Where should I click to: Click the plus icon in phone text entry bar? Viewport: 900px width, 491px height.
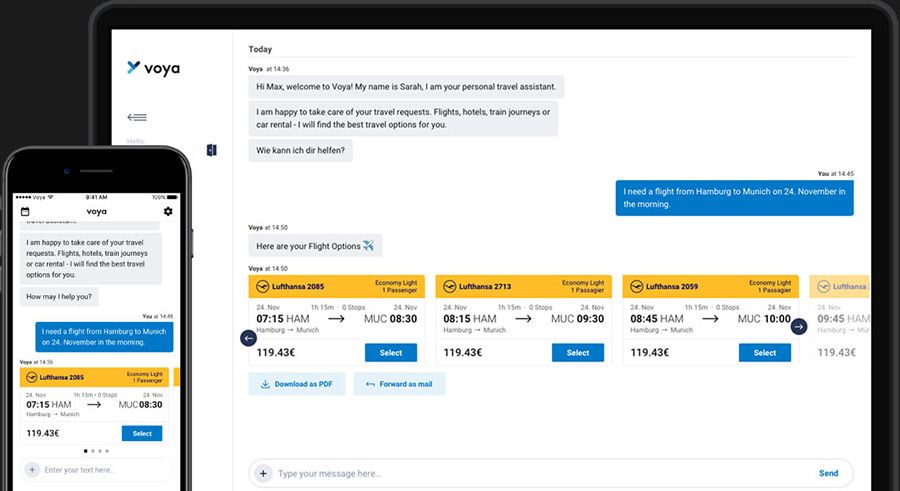pyautogui.click(x=32, y=470)
